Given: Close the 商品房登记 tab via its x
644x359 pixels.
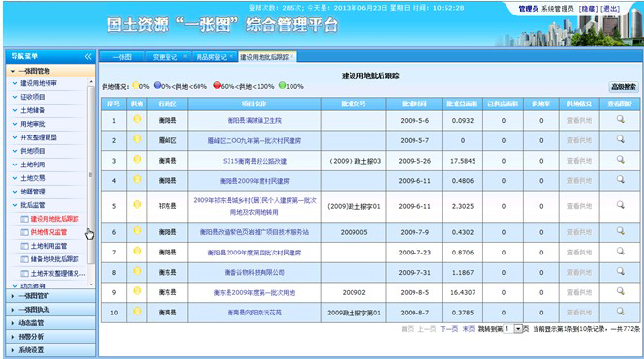Looking at the screenshot, I should (x=231, y=56).
